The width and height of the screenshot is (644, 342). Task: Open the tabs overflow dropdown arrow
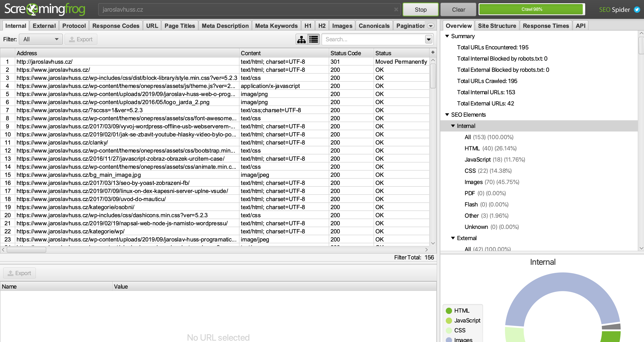pos(431,26)
